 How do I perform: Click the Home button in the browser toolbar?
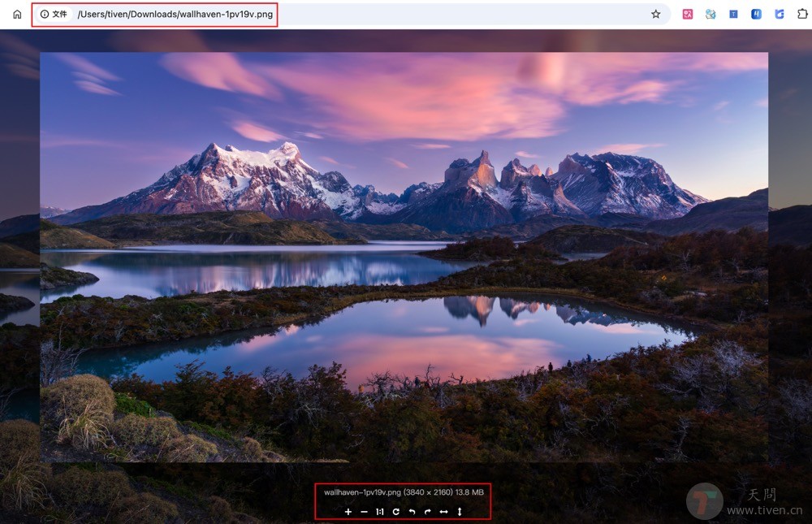[16, 14]
